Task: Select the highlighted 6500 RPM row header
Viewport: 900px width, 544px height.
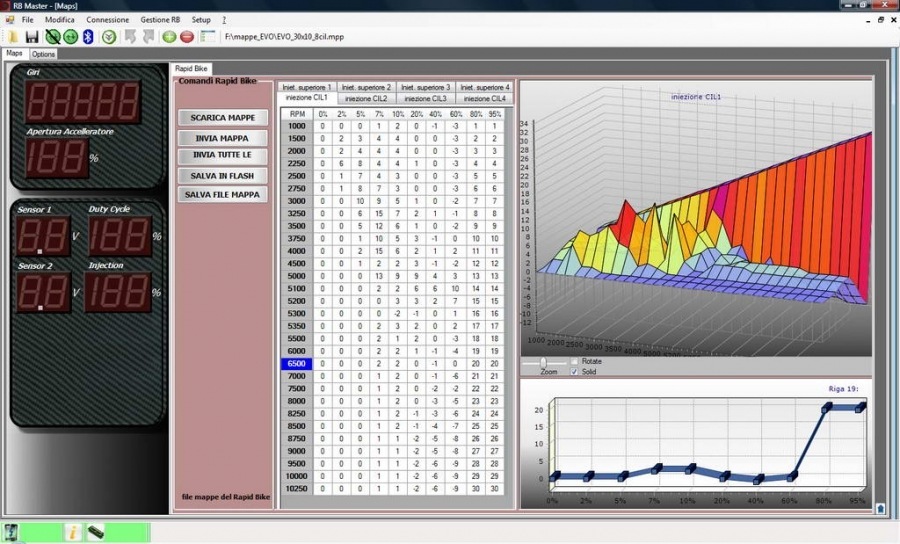Action: click(297, 364)
